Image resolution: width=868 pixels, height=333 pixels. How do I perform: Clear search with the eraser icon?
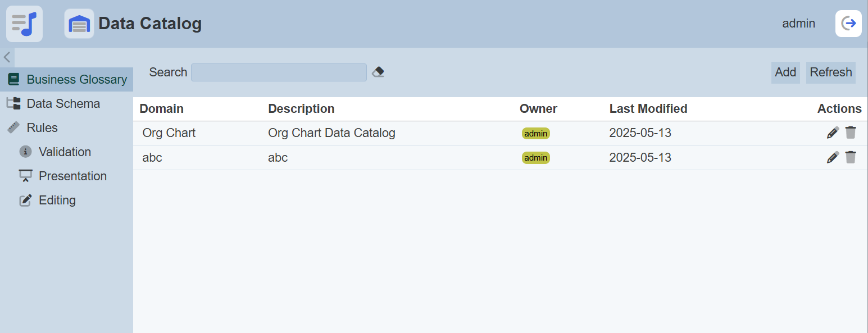(378, 72)
